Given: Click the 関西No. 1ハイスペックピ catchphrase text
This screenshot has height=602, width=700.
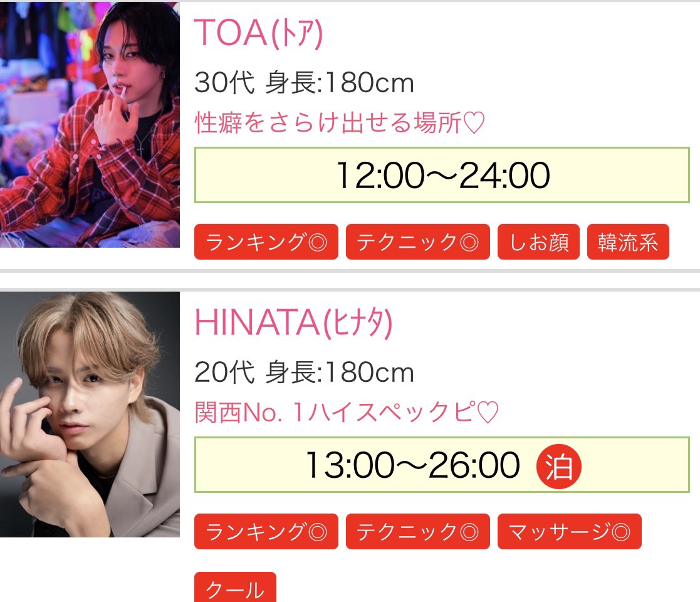Looking at the screenshot, I should pos(335,413).
